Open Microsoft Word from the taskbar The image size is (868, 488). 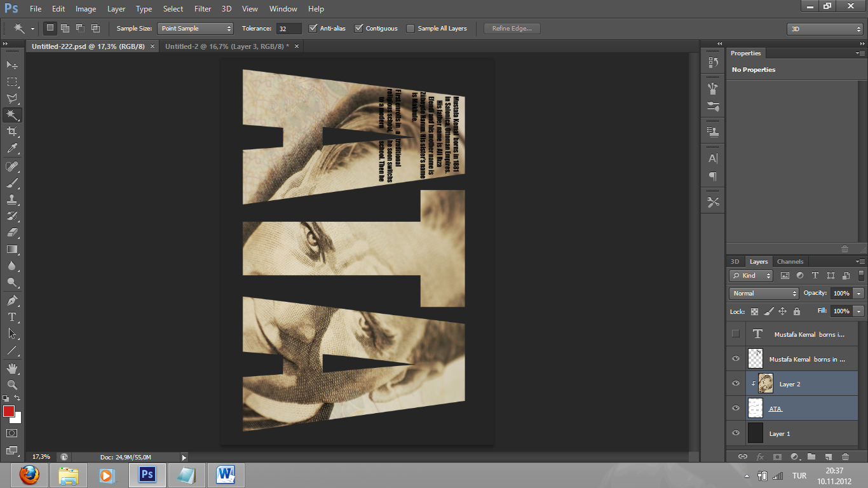(x=226, y=475)
